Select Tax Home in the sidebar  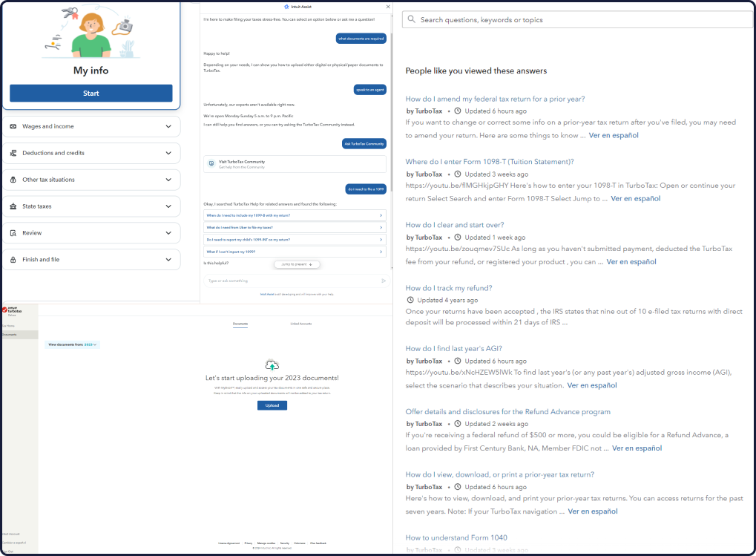coord(7,326)
